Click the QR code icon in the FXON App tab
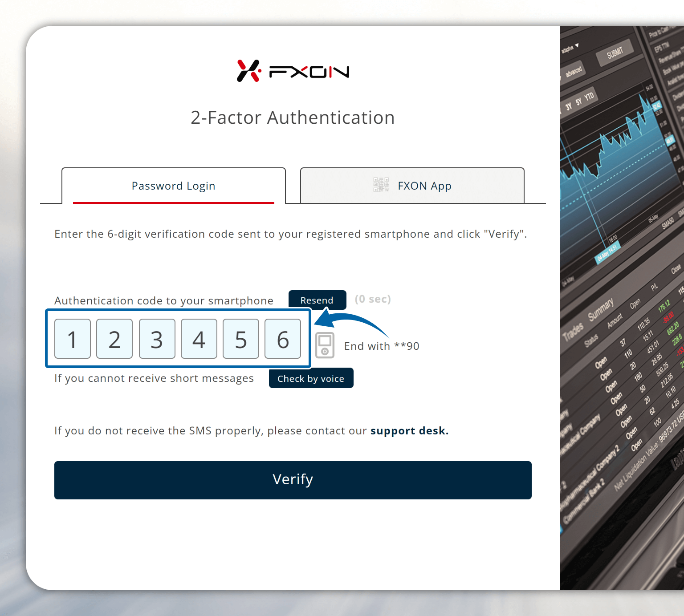This screenshot has height=616, width=684. click(381, 185)
